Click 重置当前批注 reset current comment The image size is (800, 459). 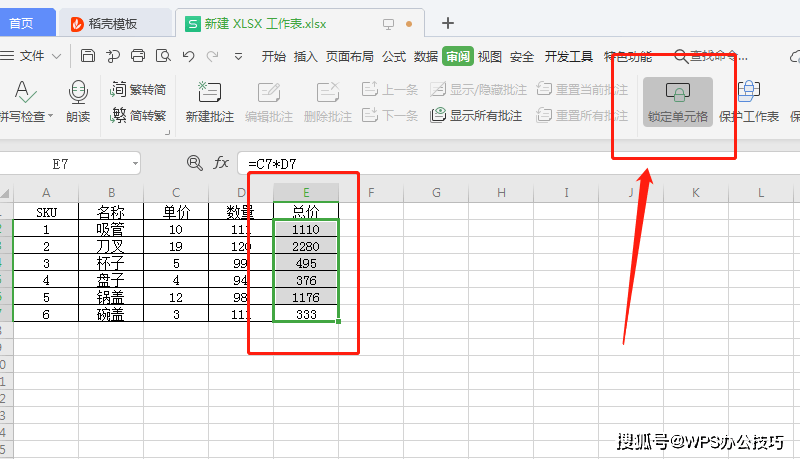tap(582, 90)
